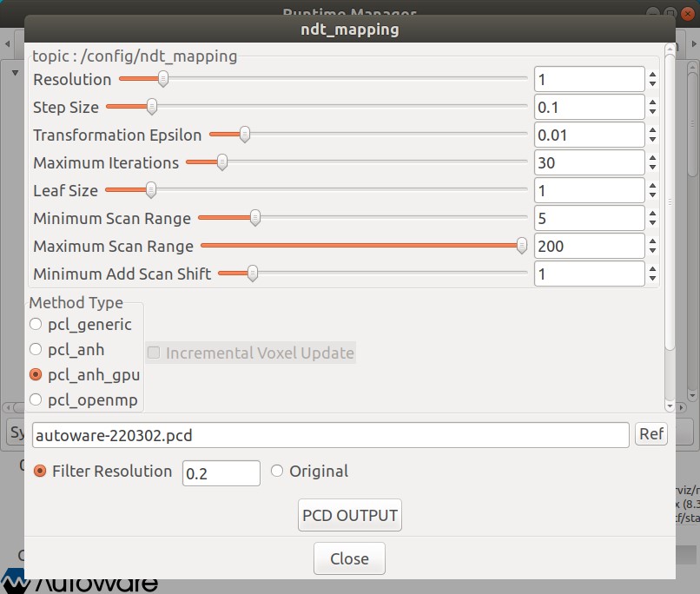Click the Maximum Iterations slider handle
The image size is (700, 594).
(221, 162)
